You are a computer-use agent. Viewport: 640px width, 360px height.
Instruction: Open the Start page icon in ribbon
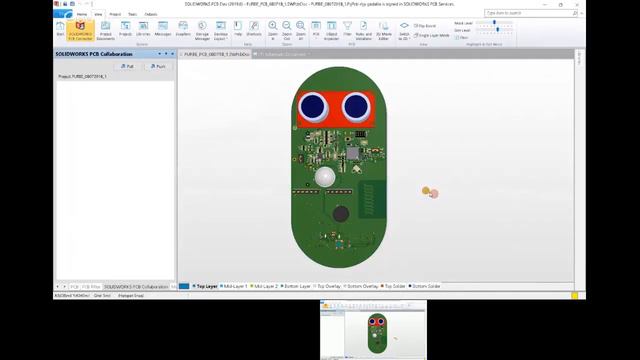pos(60,29)
